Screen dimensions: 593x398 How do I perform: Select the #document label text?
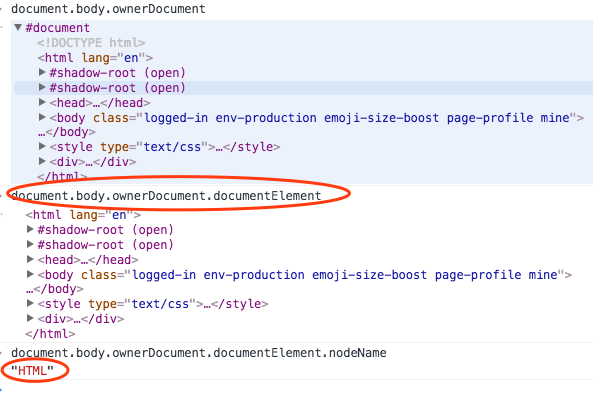coord(57,28)
